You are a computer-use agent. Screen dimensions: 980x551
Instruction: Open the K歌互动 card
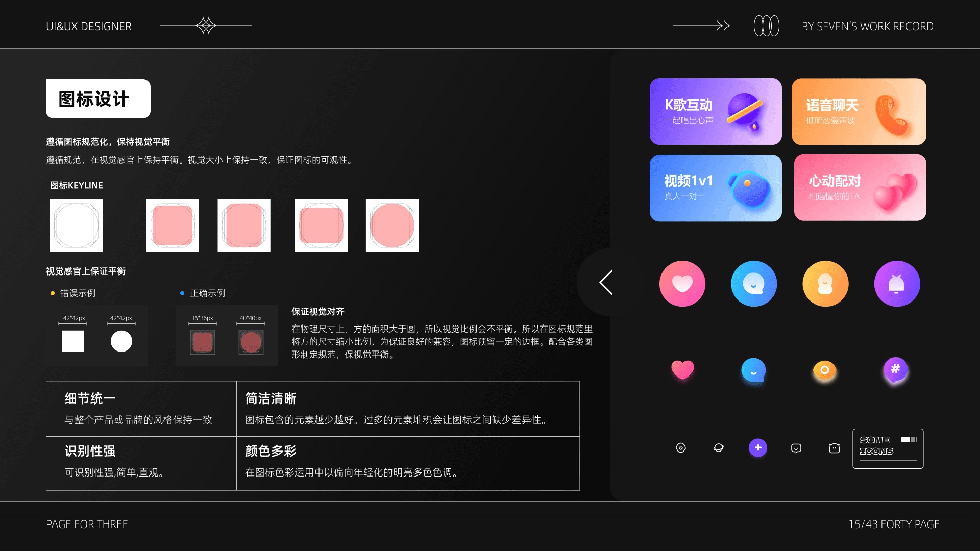click(x=715, y=111)
